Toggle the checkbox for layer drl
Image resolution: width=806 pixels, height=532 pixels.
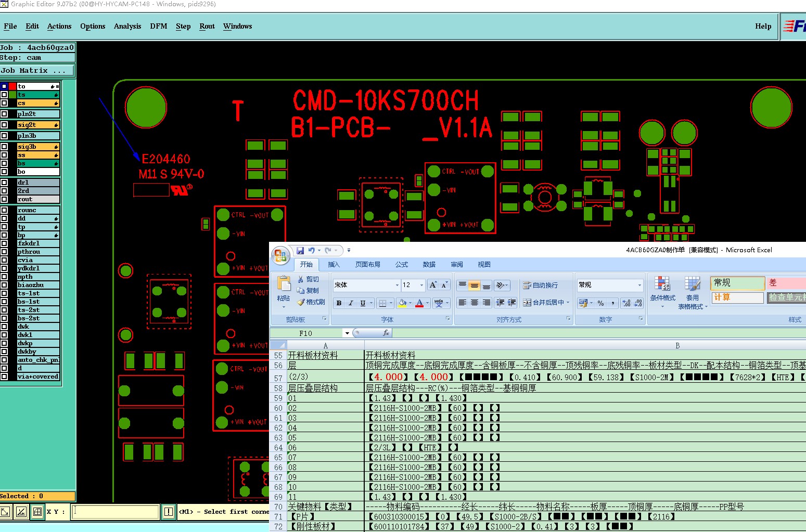[4, 183]
